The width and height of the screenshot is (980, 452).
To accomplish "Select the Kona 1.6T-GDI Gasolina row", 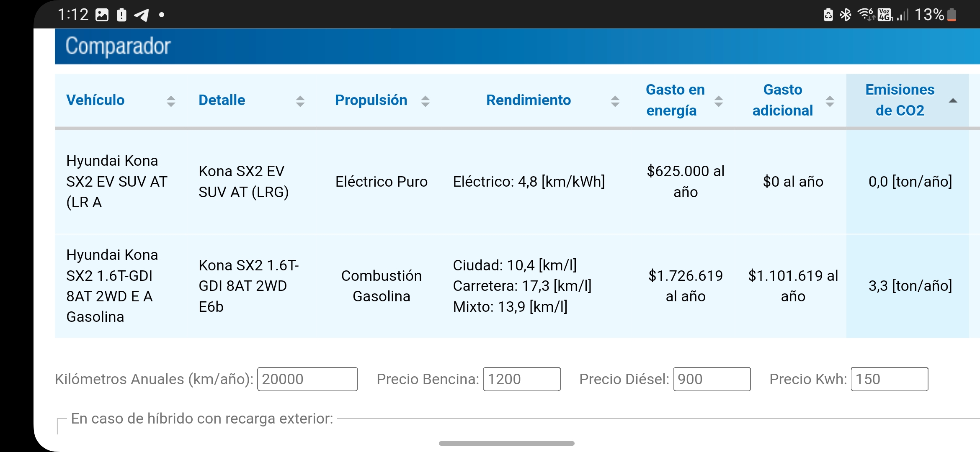I will [x=512, y=286].
